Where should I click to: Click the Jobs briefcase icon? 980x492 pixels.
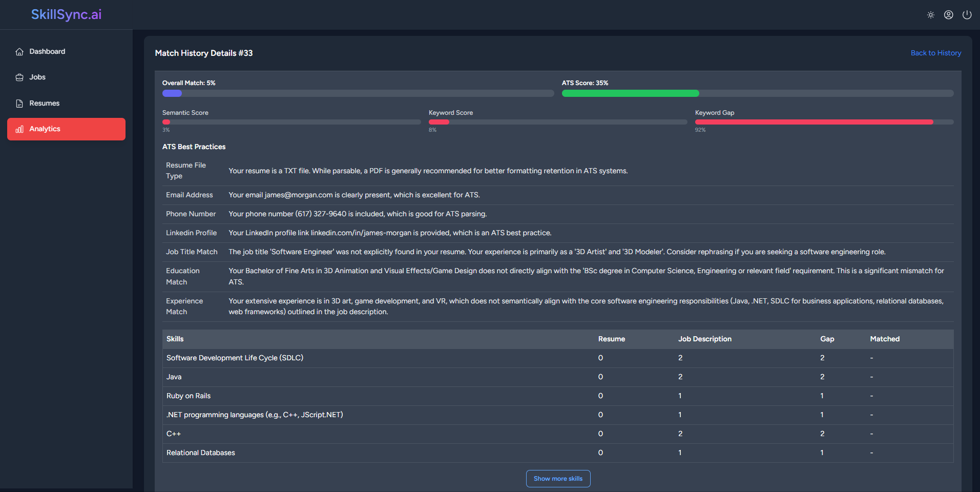tap(19, 77)
